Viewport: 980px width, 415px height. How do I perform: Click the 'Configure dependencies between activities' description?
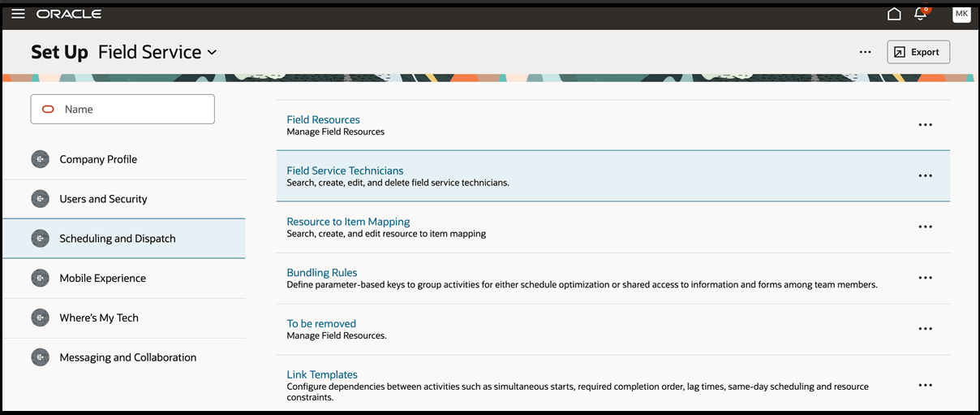(x=578, y=392)
